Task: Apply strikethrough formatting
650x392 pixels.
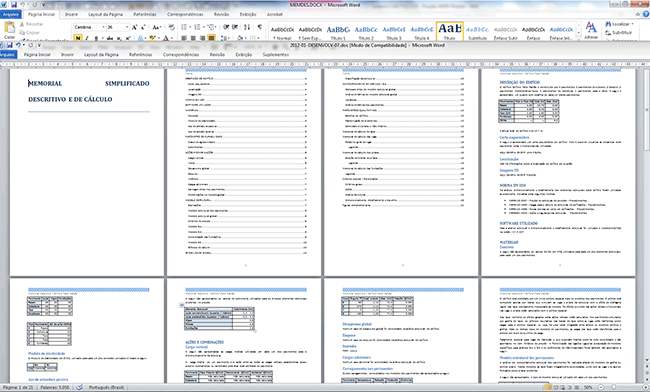Action: point(110,38)
